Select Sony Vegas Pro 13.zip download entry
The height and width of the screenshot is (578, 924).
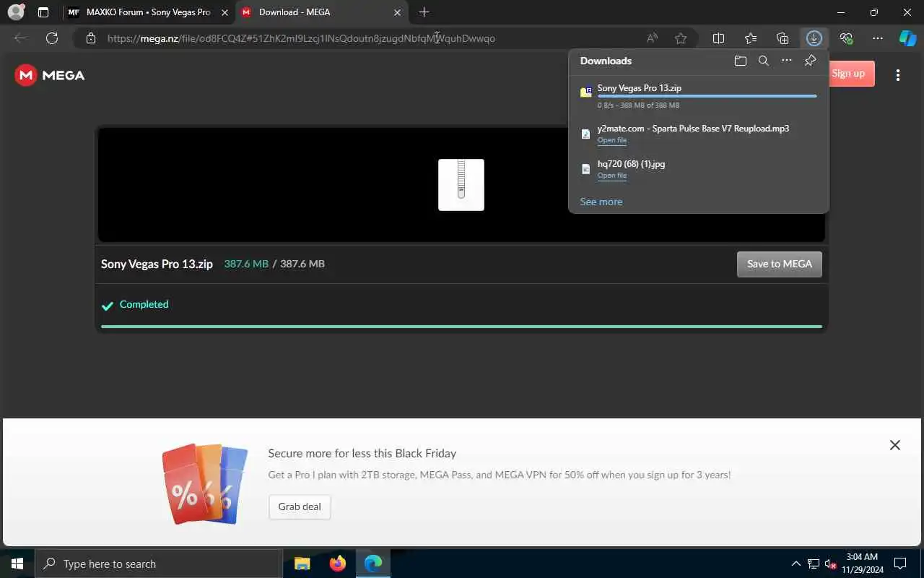[x=698, y=97]
